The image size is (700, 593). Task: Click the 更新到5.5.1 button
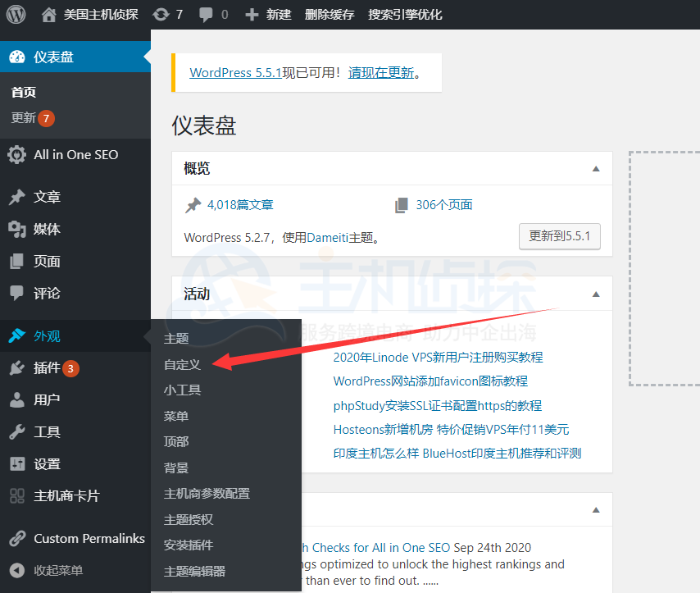pos(560,236)
